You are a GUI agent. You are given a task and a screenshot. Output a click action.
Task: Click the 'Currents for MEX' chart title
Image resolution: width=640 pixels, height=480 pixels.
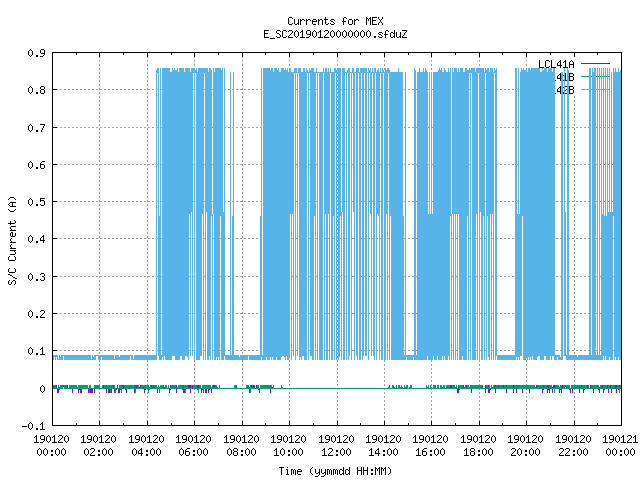[335, 21]
